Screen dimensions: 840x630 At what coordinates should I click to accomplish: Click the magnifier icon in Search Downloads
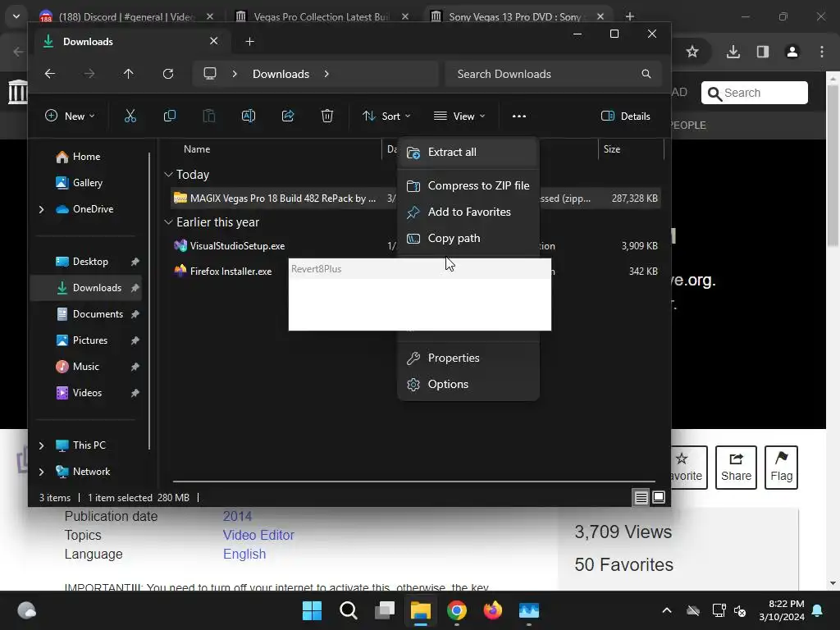pos(646,73)
